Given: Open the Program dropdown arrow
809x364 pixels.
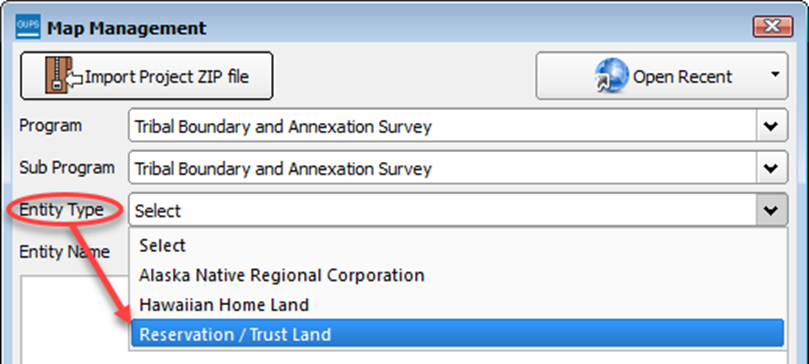Looking at the screenshot, I should (771, 125).
